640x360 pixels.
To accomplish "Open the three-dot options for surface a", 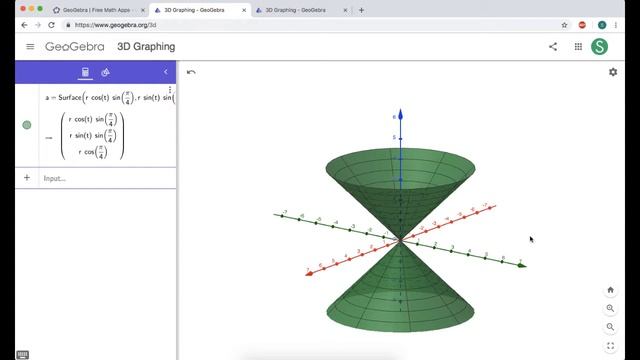I will coord(170,90).
